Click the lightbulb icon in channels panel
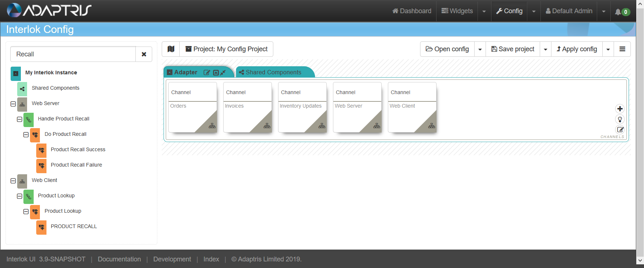644x268 pixels. click(x=620, y=119)
